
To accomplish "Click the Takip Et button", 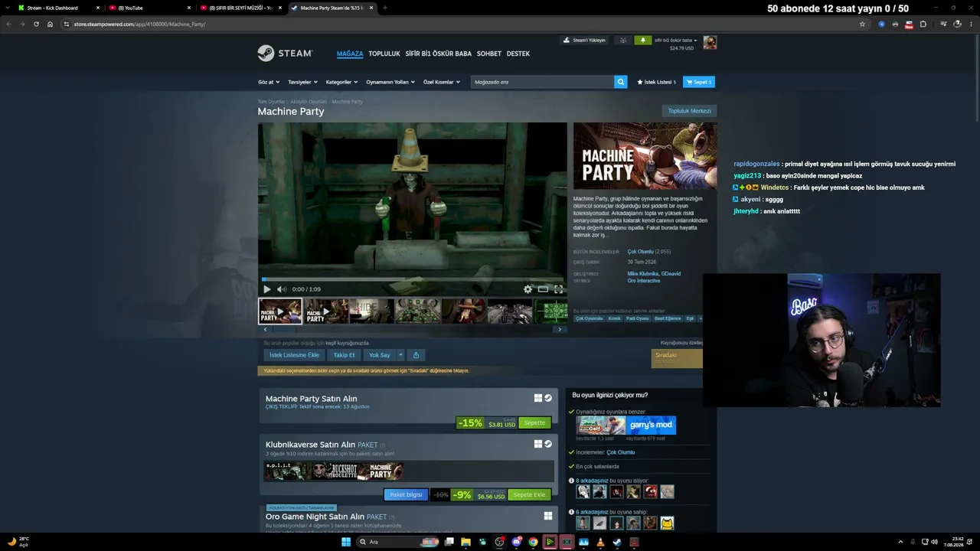I will pyautogui.click(x=345, y=355).
